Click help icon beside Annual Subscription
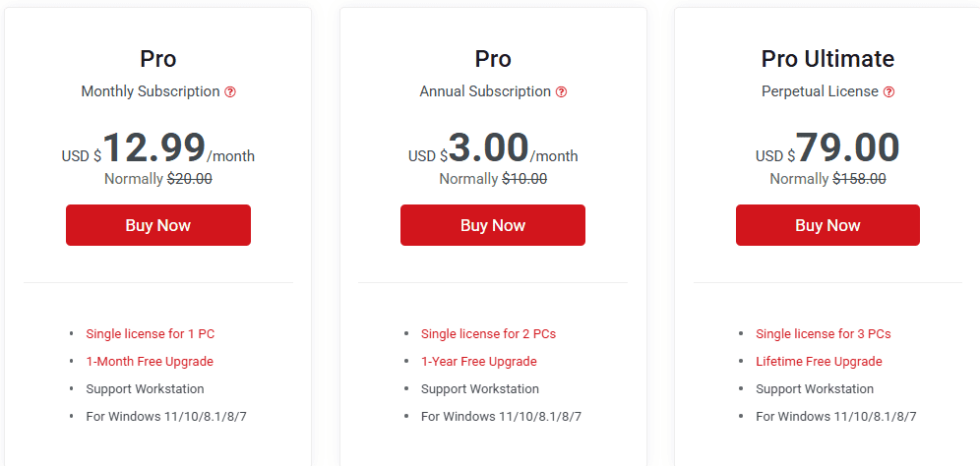980x466 pixels. pos(561,91)
